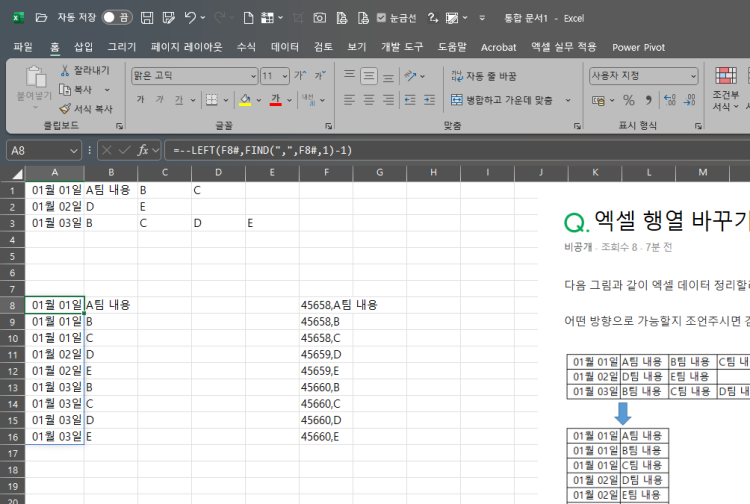Click the camera icon in quick access toolbar
The height and width of the screenshot is (504, 750).
click(320, 18)
